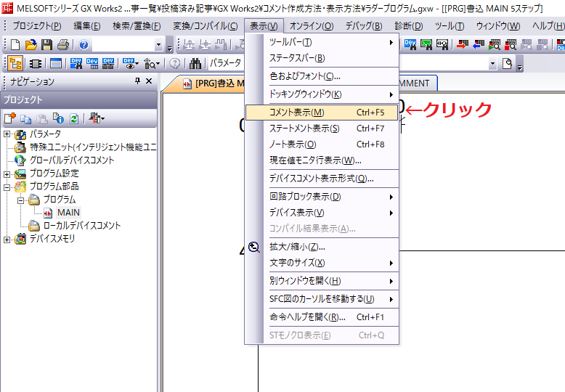Open the 変換/コンパイル menu

click(x=206, y=26)
